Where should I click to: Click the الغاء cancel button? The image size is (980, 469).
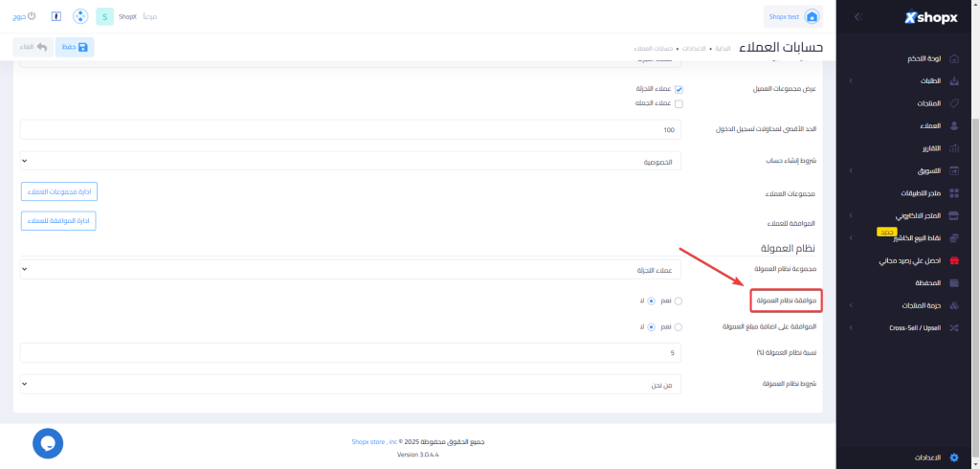point(33,46)
